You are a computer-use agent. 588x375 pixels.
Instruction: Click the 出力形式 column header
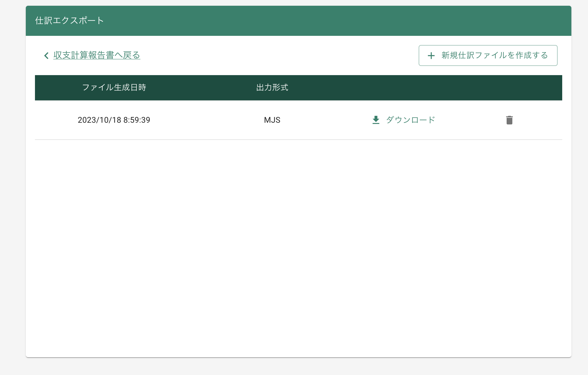coord(272,87)
